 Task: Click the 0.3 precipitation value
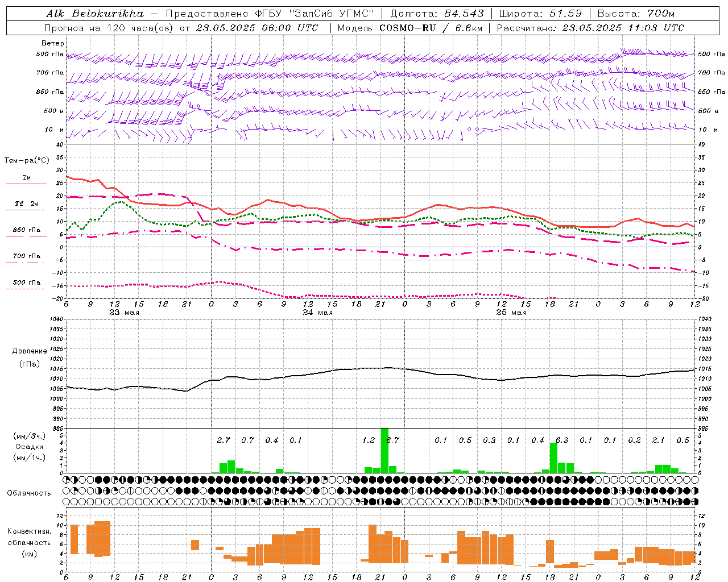click(x=489, y=440)
